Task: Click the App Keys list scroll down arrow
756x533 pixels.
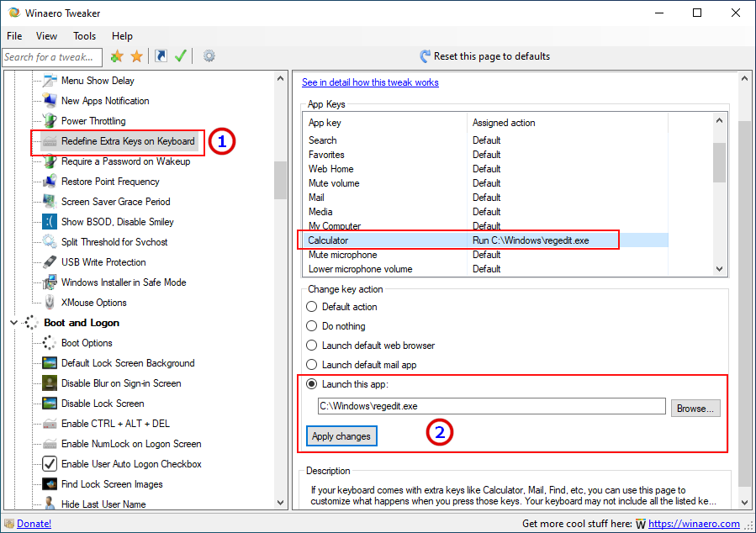Action: point(719,269)
